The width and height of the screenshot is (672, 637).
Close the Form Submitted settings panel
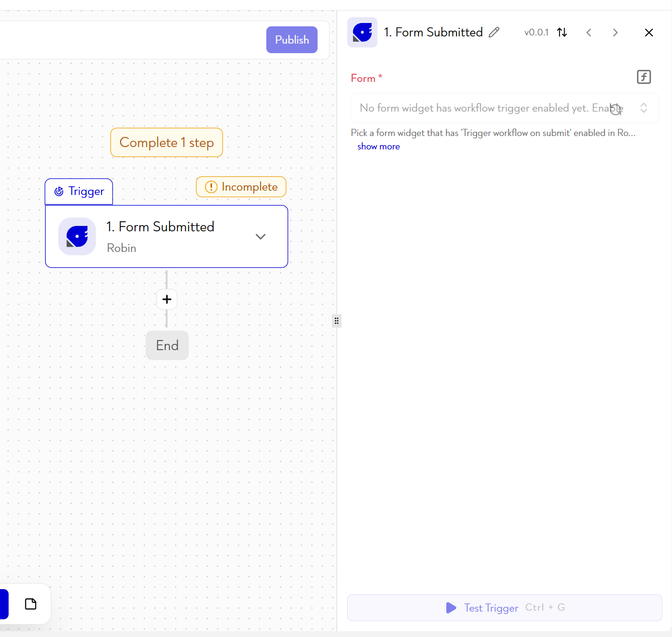click(x=649, y=33)
